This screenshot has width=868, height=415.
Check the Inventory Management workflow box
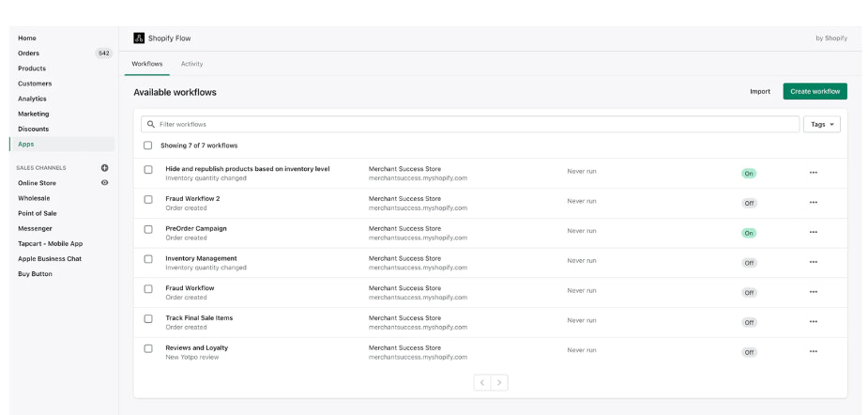pyautogui.click(x=148, y=259)
